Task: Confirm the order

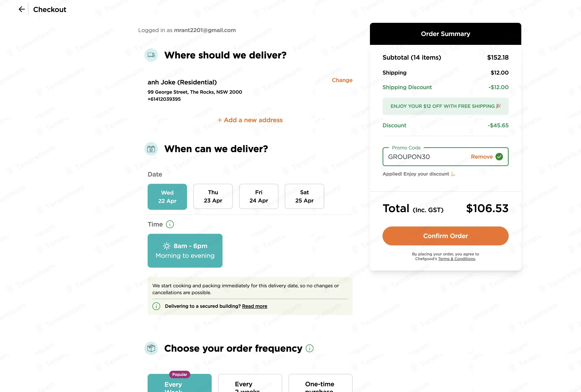Action: (x=445, y=236)
